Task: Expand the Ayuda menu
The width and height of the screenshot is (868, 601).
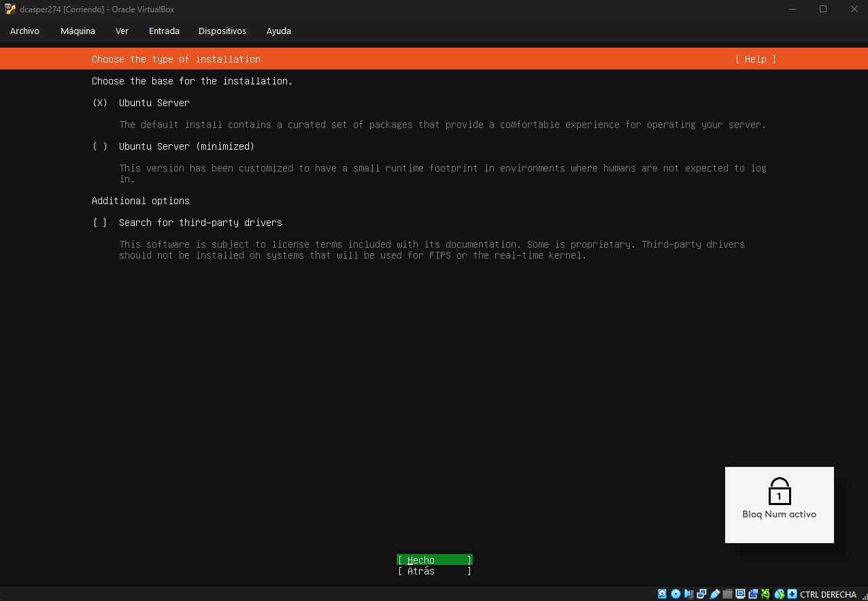Action: tap(279, 31)
